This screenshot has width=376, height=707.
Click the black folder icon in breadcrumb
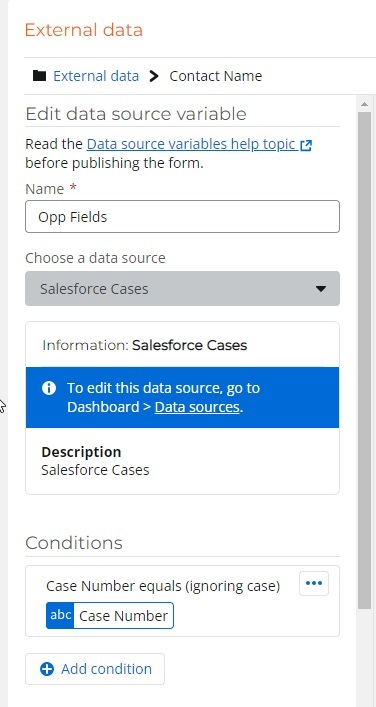tap(39, 75)
